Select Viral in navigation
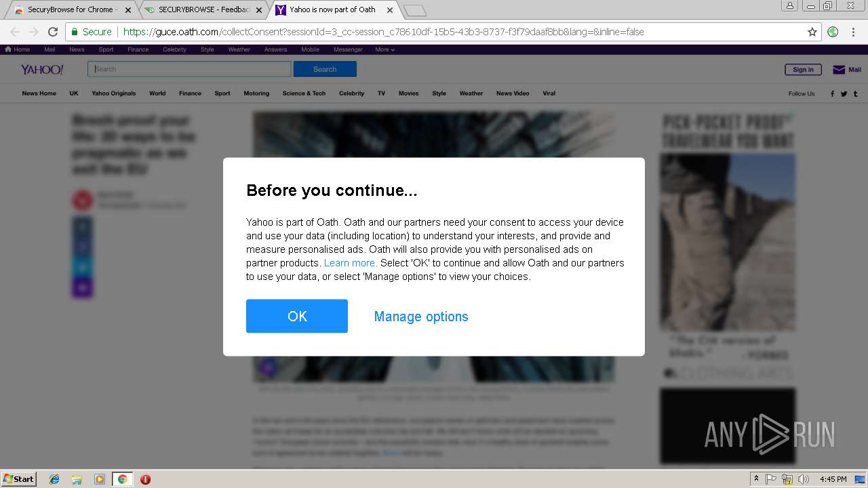Screen dimensions: 868x488 coord(549,94)
